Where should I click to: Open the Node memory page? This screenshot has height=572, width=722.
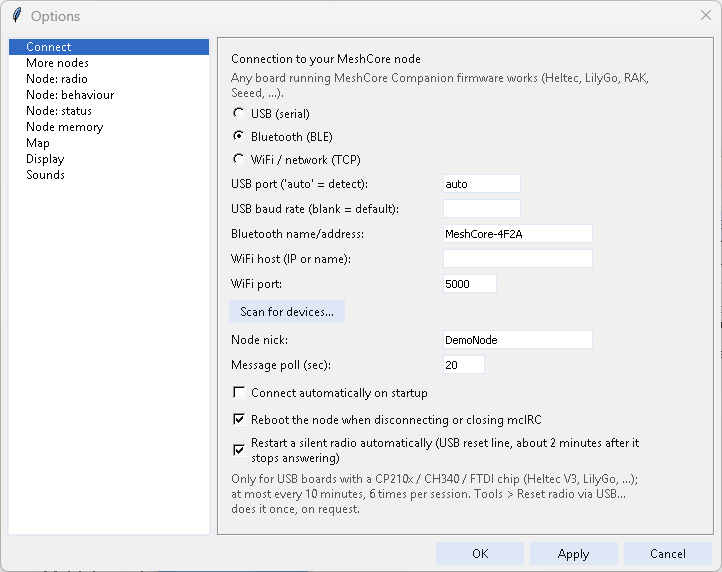pyautogui.click(x=109, y=127)
